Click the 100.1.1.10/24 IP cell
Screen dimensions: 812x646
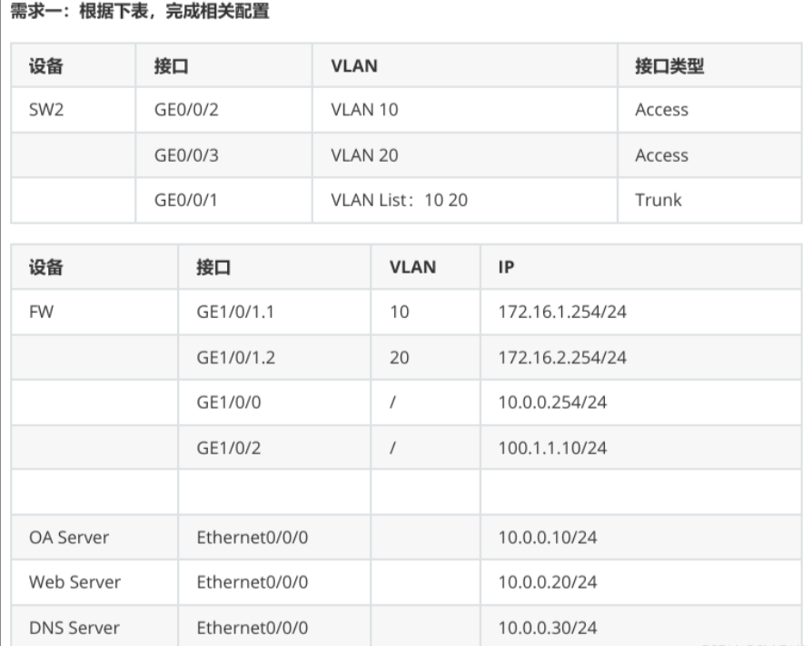coord(641,448)
